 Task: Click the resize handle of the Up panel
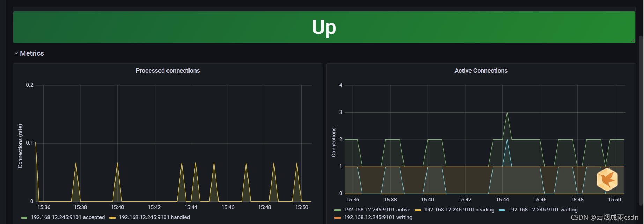[633, 41]
